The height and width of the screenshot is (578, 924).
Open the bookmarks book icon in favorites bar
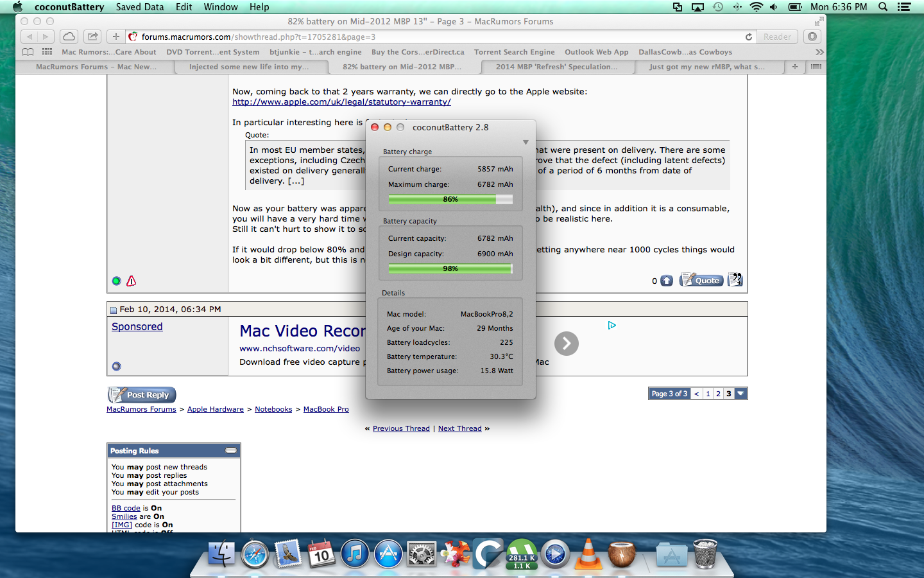tap(28, 52)
